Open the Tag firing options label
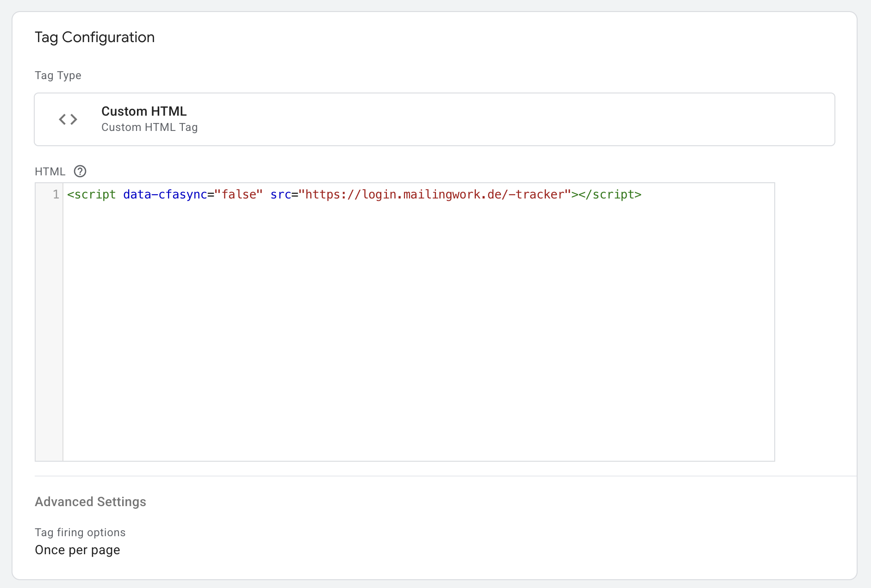This screenshot has width=871, height=588. click(x=80, y=532)
